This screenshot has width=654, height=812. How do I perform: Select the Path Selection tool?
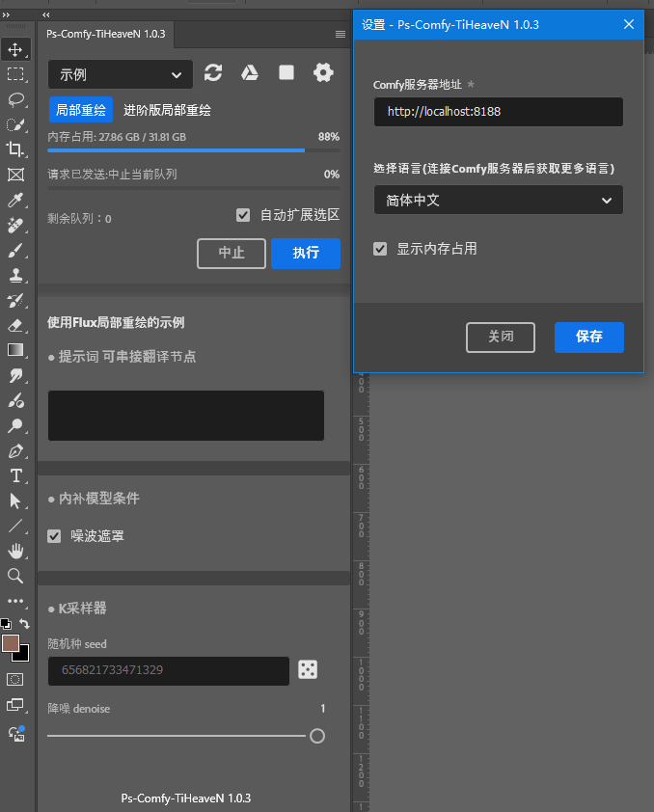(15, 501)
